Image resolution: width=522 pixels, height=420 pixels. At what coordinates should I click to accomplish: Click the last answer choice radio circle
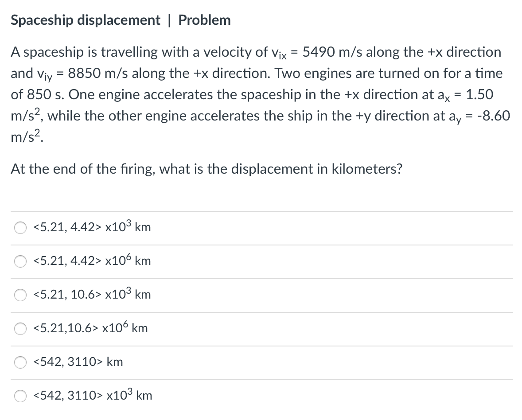(x=20, y=396)
